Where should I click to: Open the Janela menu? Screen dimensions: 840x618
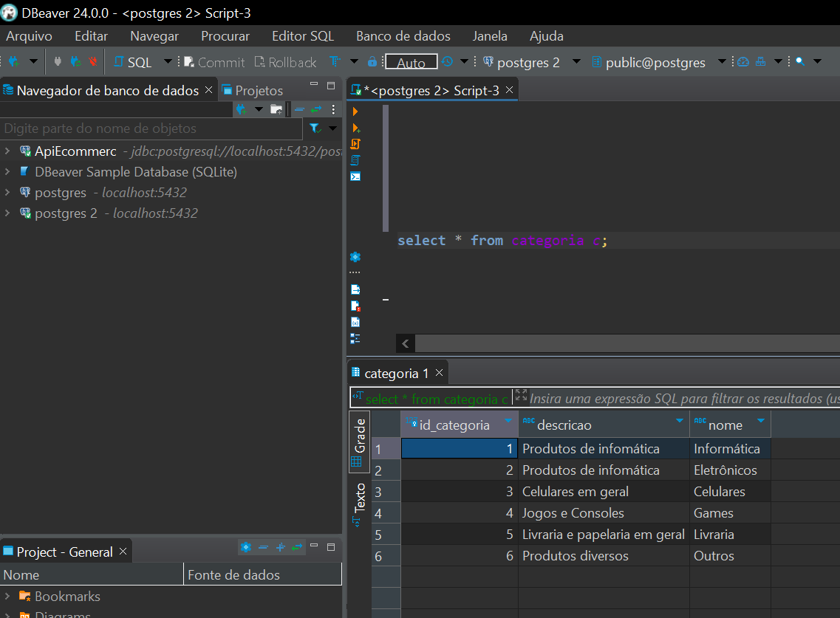point(490,36)
